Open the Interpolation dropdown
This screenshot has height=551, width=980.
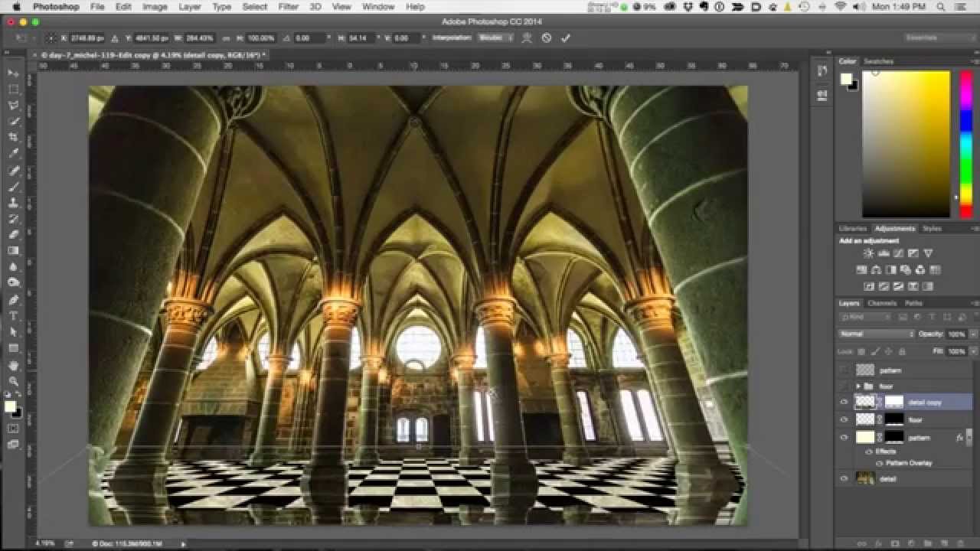[495, 37]
